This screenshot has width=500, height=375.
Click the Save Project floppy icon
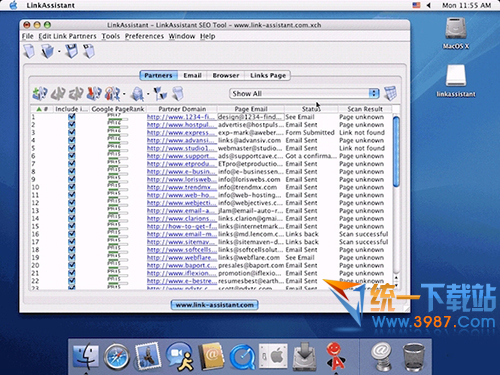(x=71, y=52)
